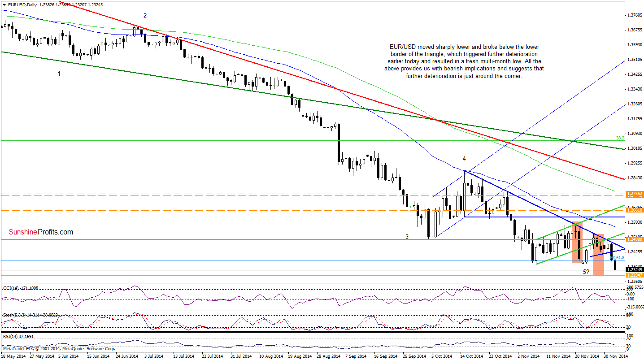Click Elliott wave label 4

[464, 158]
